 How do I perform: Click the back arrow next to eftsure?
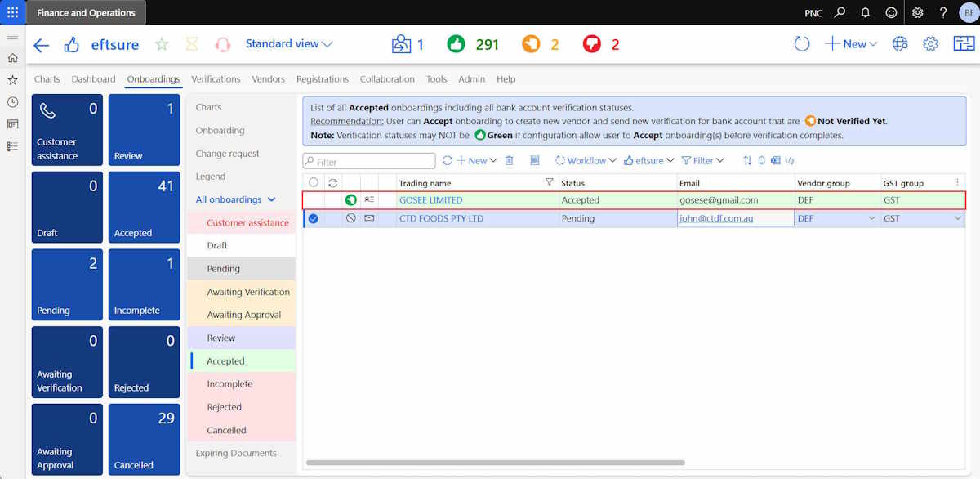41,45
